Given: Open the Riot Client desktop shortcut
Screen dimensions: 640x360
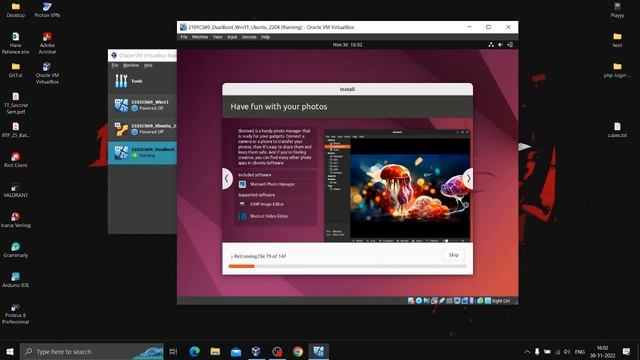Looking at the screenshot, I should click(x=16, y=160).
